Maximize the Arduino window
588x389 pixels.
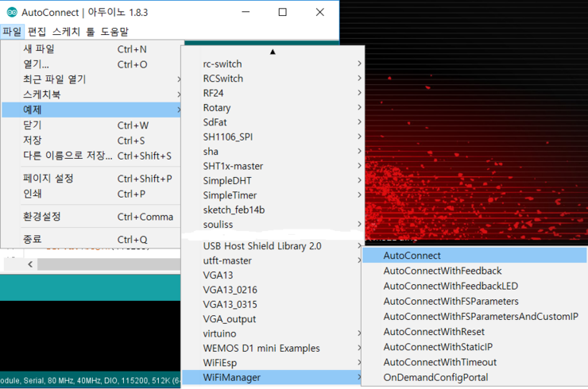tap(283, 12)
